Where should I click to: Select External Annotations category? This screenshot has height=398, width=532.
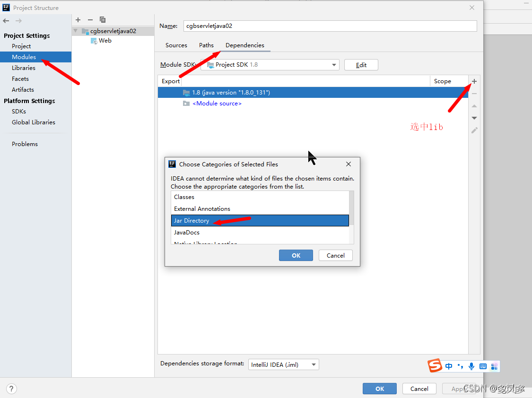(260, 209)
